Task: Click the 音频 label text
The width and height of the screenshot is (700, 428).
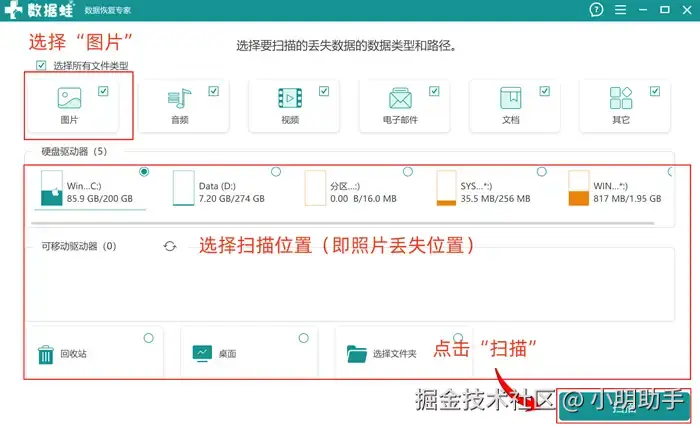Action: [x=179, y=120]
